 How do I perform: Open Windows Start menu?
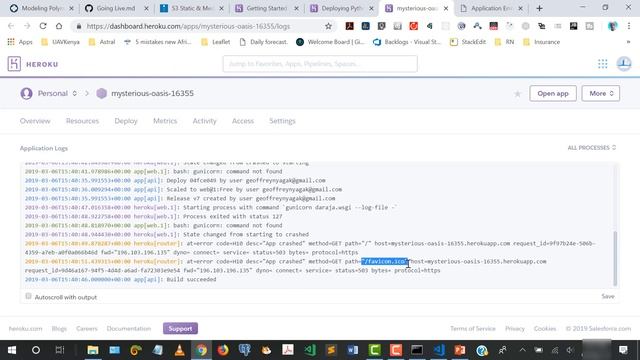[x=12, y=350]
